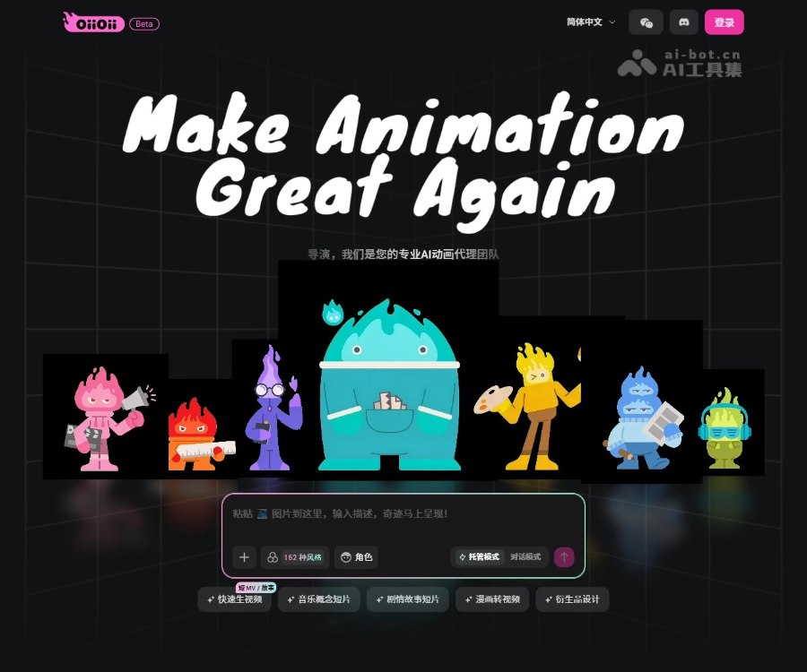Choose the 漫画转视频 option

point(492,599)
